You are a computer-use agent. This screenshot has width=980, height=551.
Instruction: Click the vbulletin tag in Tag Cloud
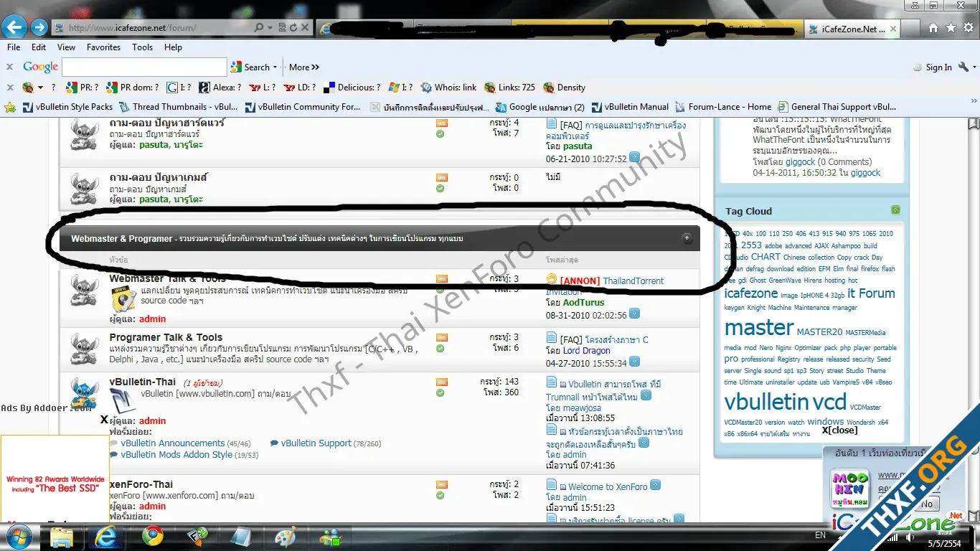(766, 402)
